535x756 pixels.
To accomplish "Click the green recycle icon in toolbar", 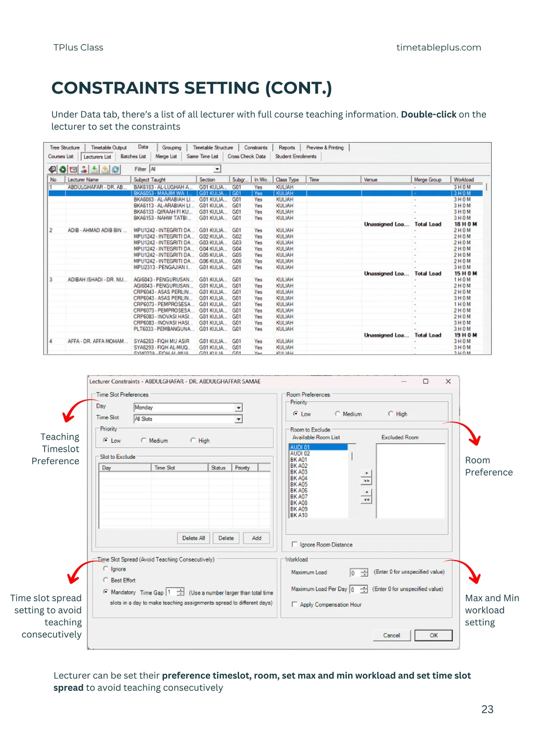I will click(x=63, y=169).
